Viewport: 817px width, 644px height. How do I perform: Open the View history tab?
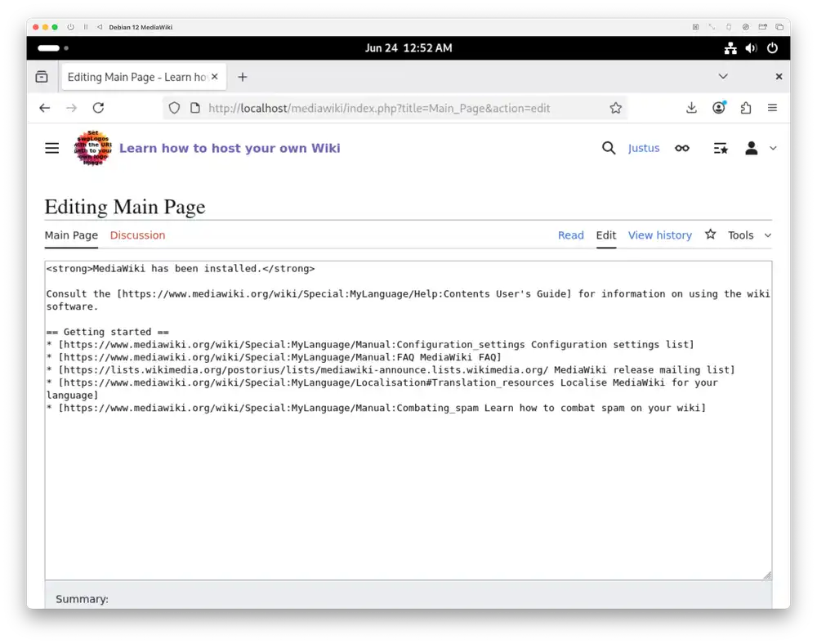[x=659, y=235]
